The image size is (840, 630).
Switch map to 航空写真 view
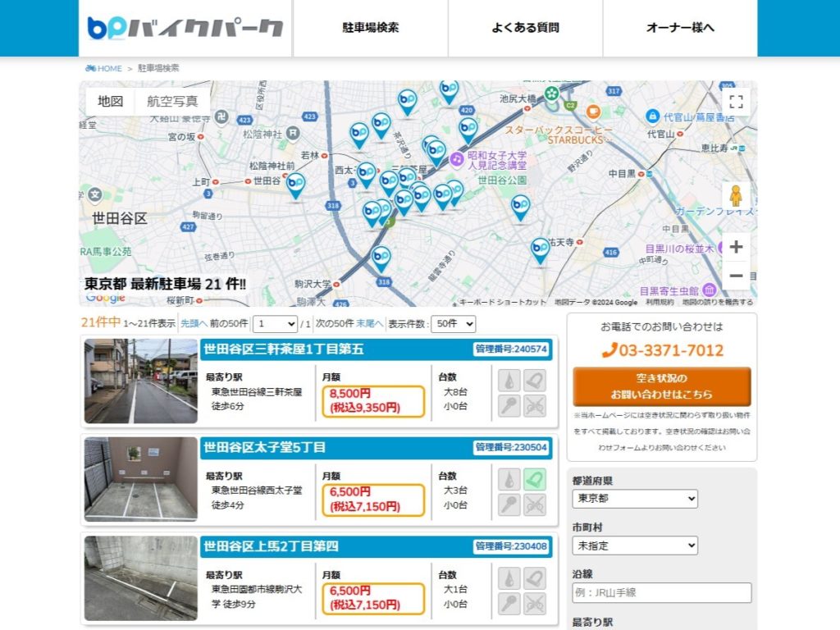point(172,102)
